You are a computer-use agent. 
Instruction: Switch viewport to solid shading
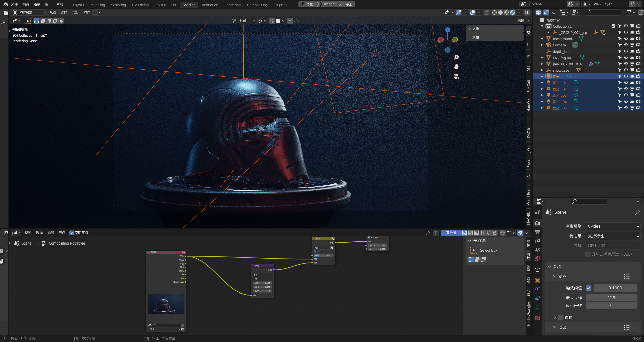[500, 13]
